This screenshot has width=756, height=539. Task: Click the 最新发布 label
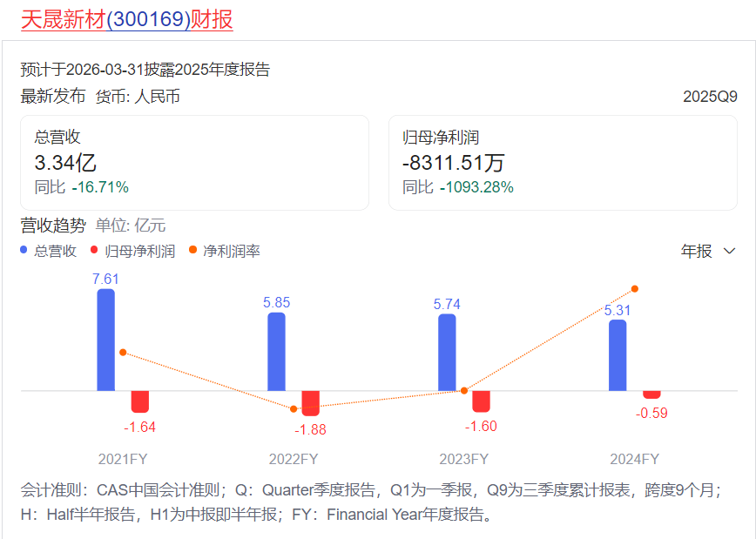53,97
